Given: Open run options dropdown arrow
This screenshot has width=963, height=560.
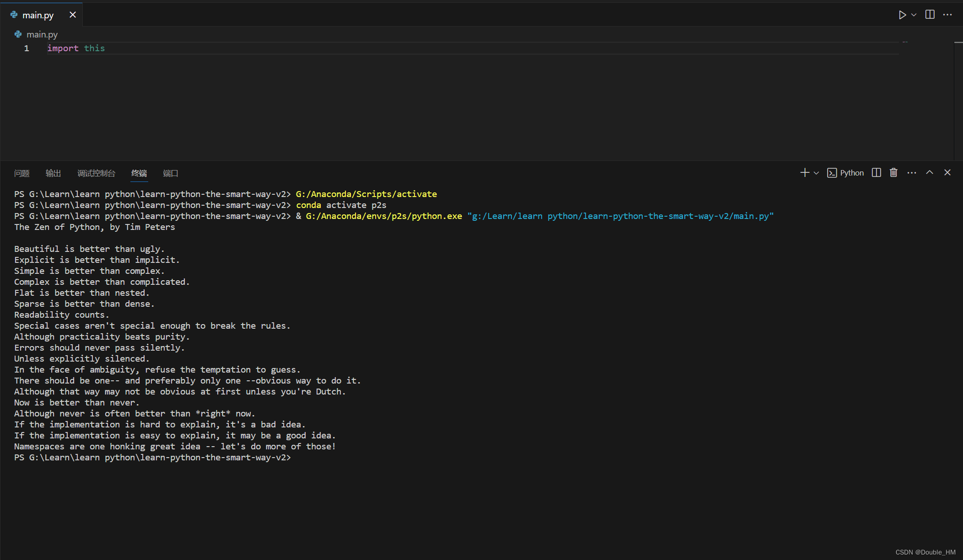Looking at the screenshot, I should [x=914, y=15].
